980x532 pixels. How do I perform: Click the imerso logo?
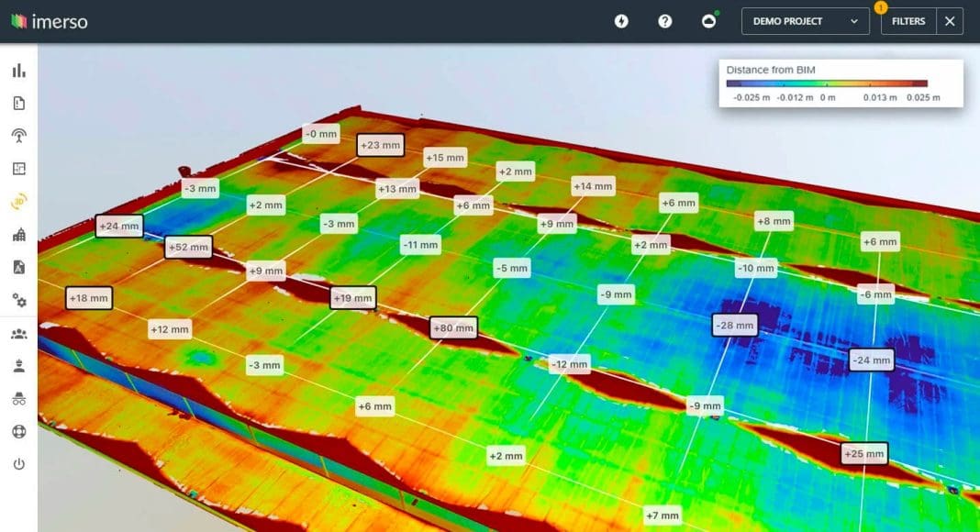coord(50,21)
